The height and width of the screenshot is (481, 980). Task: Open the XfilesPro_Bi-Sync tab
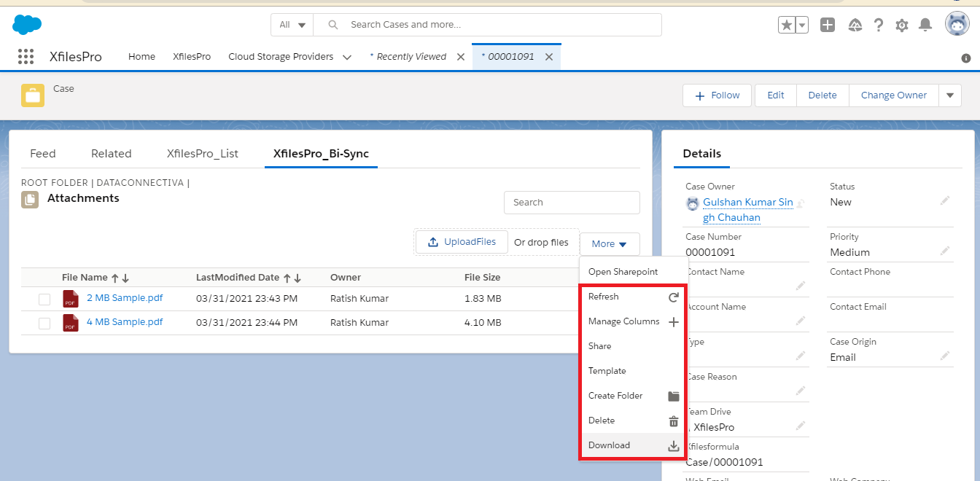pos(321,154)
